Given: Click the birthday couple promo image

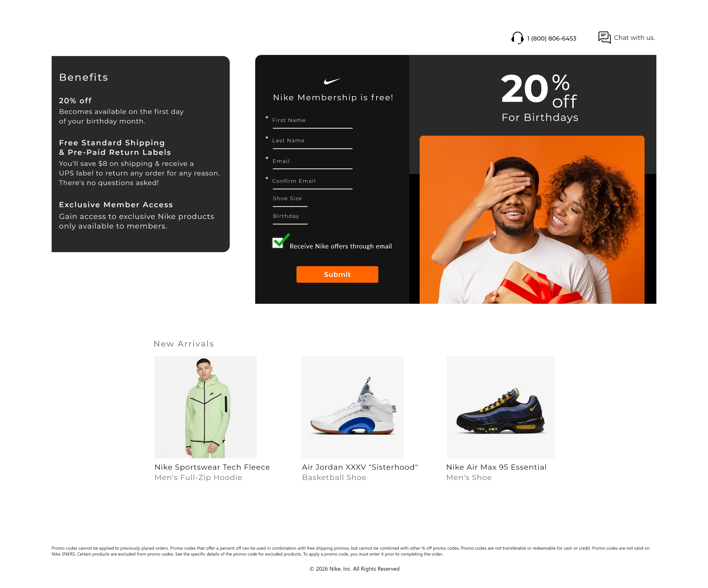Looking at the screenshot, I should point(532,220).
